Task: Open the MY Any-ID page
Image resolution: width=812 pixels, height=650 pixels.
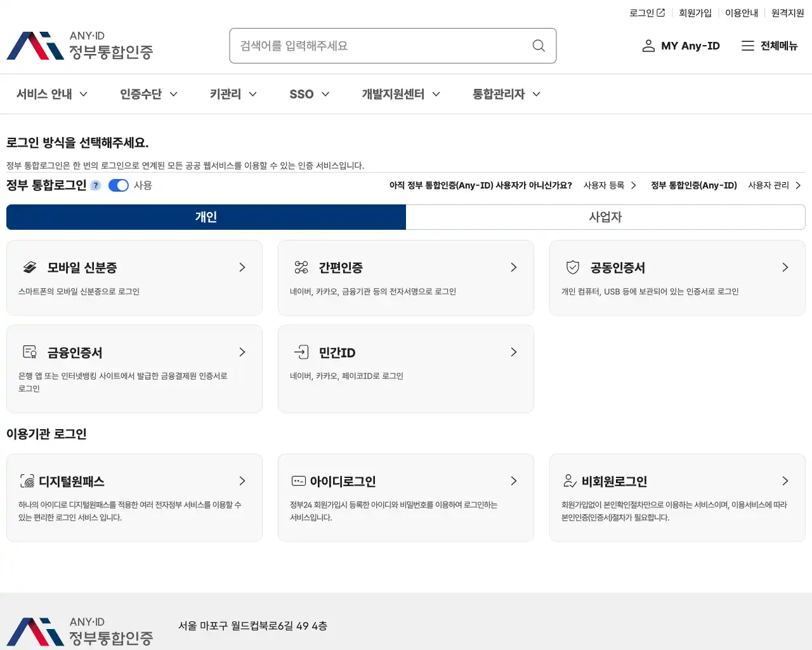Action: point(681,46)
